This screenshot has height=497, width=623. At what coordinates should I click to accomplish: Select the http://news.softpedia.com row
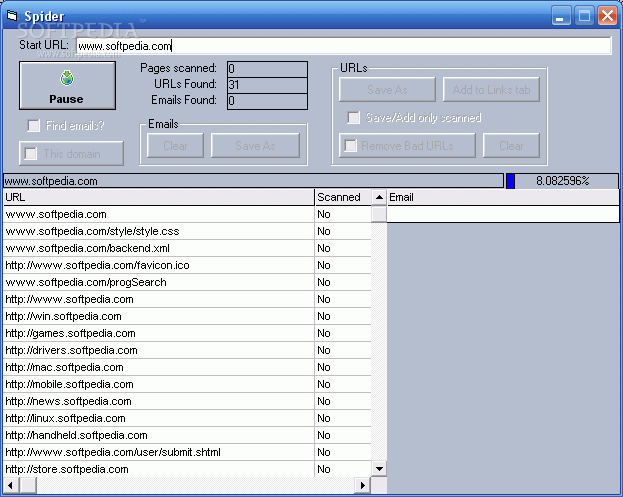point(187,401)
